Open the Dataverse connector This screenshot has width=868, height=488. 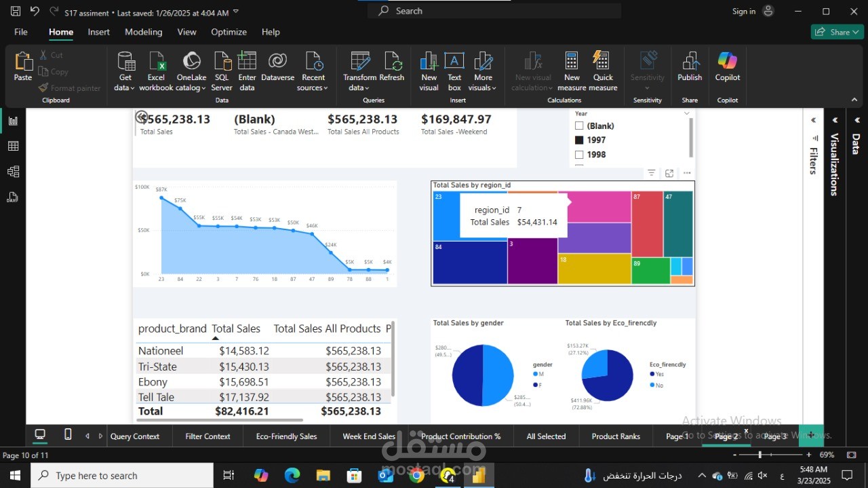point(277,67)
